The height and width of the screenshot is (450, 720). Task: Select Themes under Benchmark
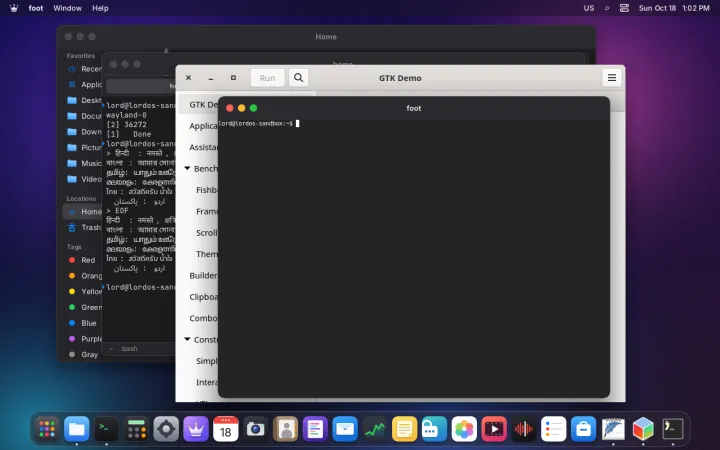(x=207, y=254)
